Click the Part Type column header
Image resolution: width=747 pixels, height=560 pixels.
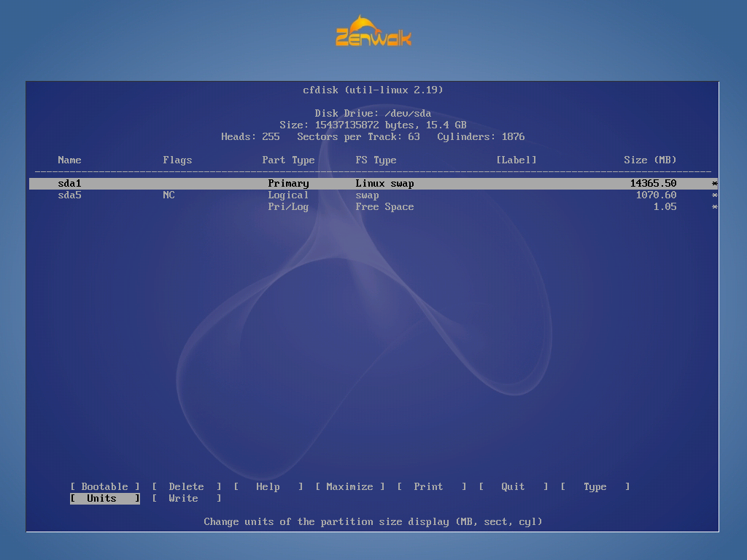coord(288,160)
